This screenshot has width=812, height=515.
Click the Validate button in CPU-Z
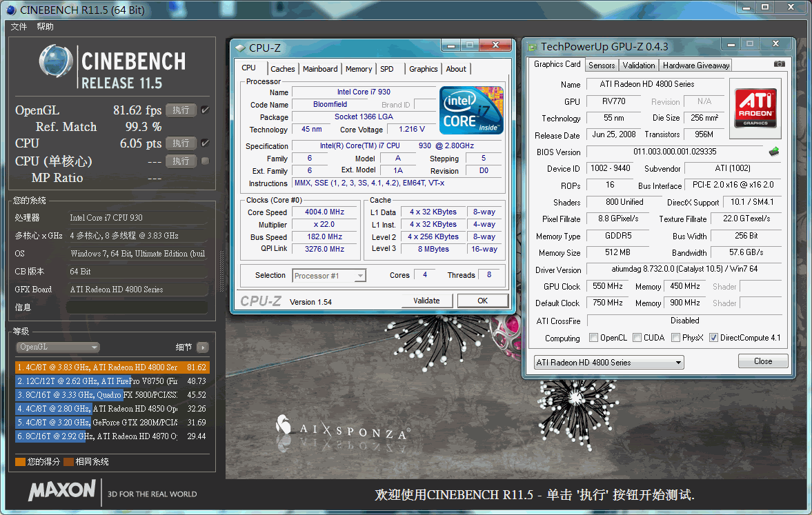tap(426, 301)
